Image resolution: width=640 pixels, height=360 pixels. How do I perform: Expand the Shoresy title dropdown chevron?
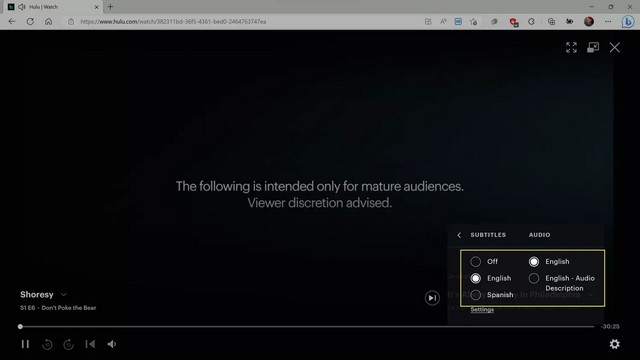64,294
